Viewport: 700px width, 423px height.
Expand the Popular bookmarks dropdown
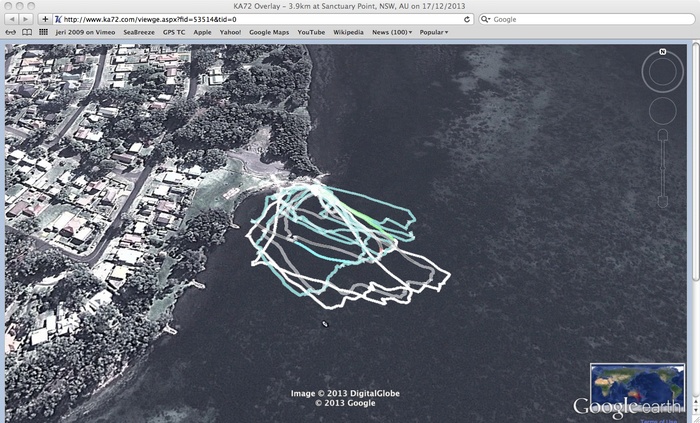433,32
